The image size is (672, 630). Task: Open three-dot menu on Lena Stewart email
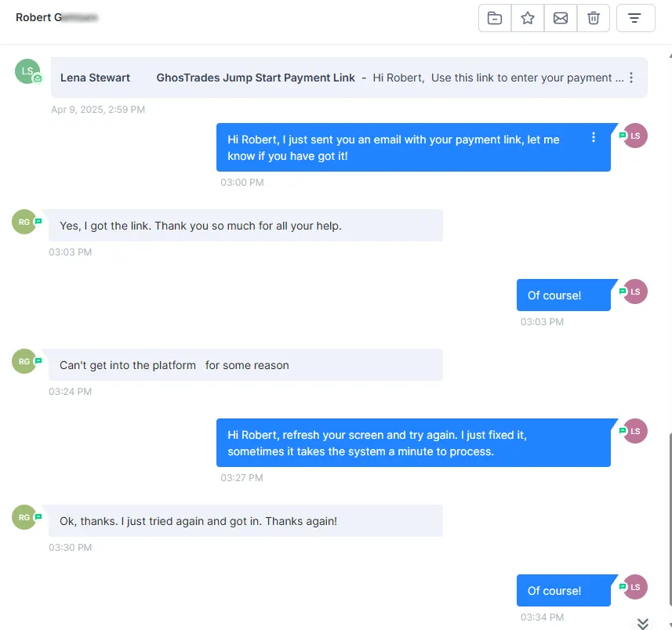click(631, 78)
